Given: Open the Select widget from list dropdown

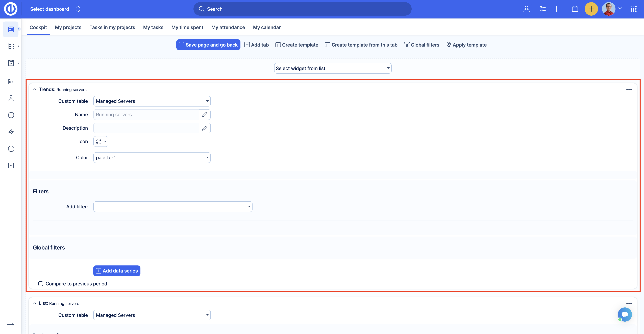Looking at the screenshot, I should [x=333, y=68].
